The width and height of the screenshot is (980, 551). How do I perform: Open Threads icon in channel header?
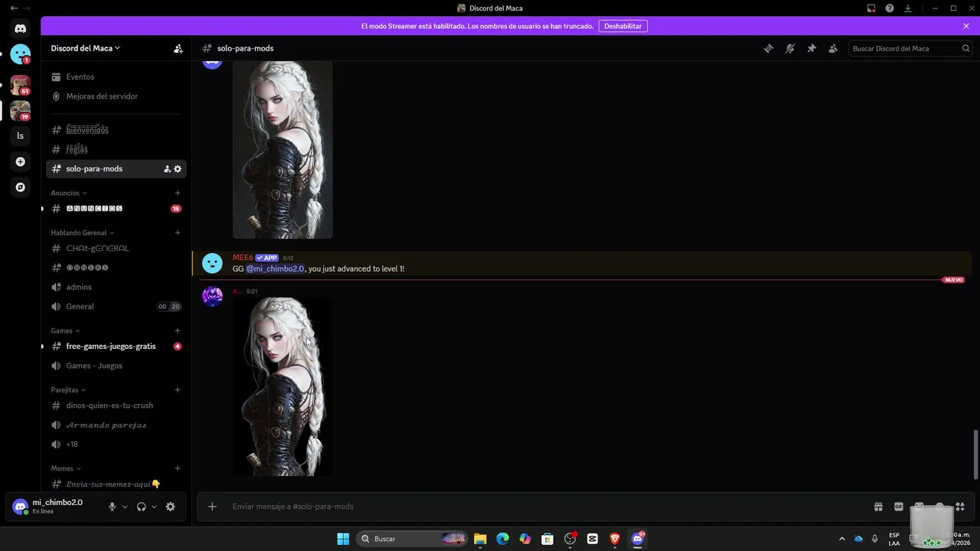tap(769, 48)
